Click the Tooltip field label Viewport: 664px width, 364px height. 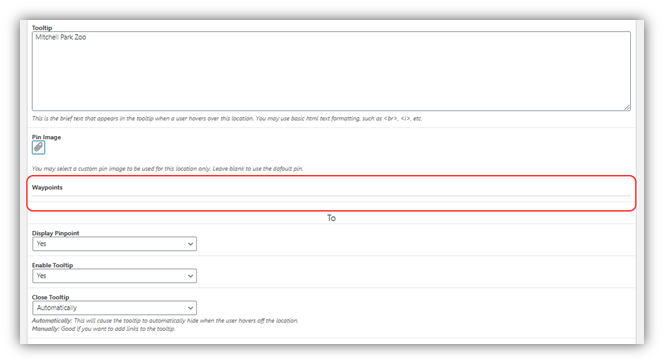42,28
